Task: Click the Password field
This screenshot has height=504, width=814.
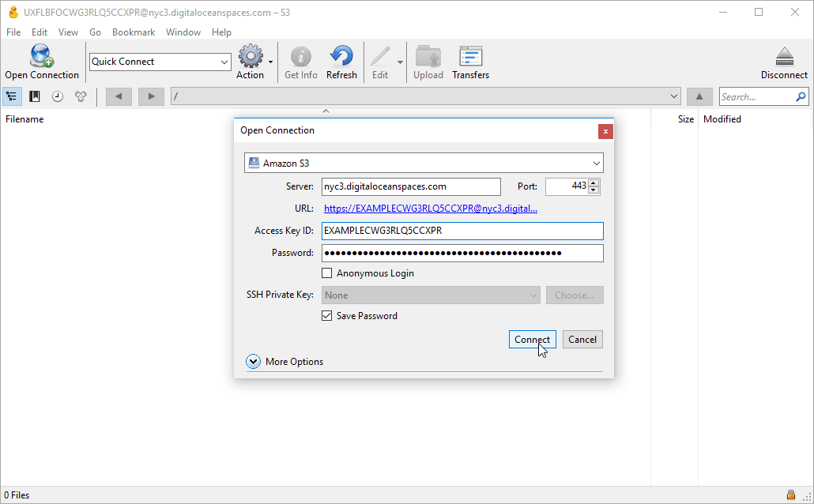Action: click(462, 254)
